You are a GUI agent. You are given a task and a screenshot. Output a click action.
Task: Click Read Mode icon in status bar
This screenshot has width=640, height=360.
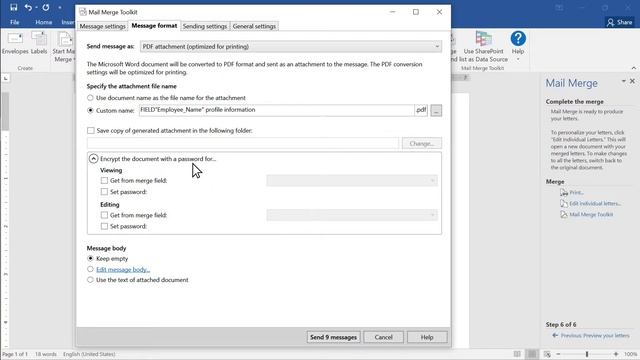click(517, 354)
